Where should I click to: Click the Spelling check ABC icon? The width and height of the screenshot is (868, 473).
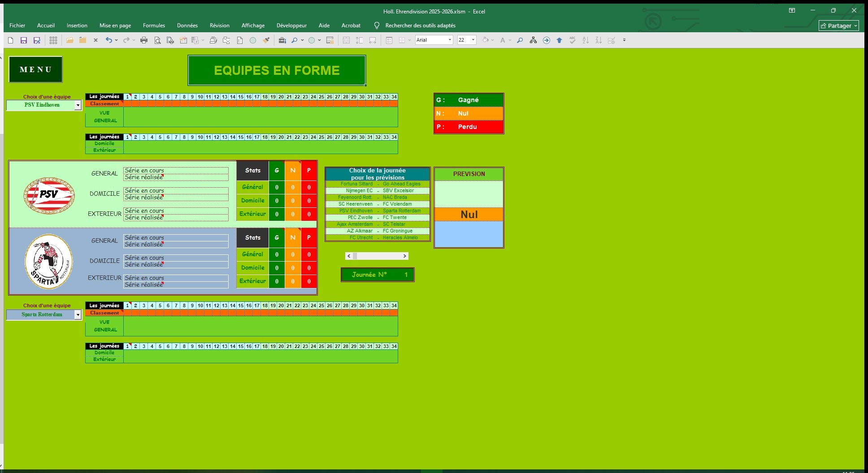click(x=572, y=40)
